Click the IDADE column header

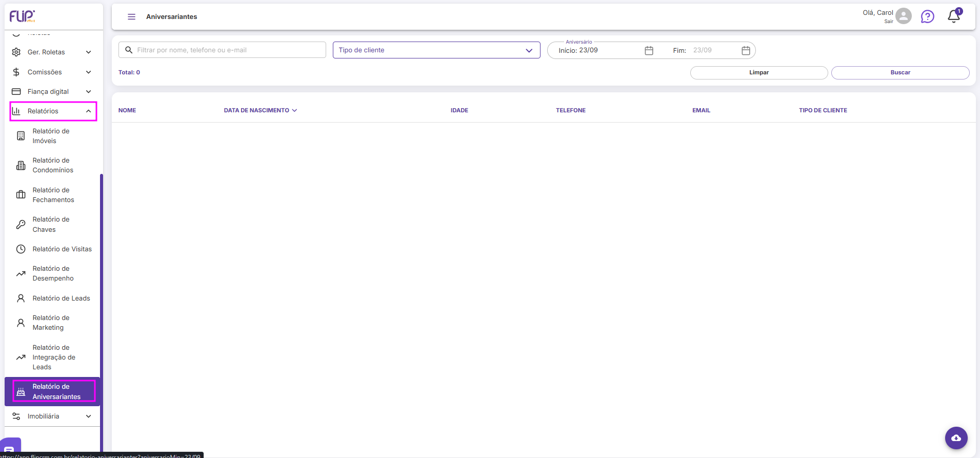coord(459,110)
